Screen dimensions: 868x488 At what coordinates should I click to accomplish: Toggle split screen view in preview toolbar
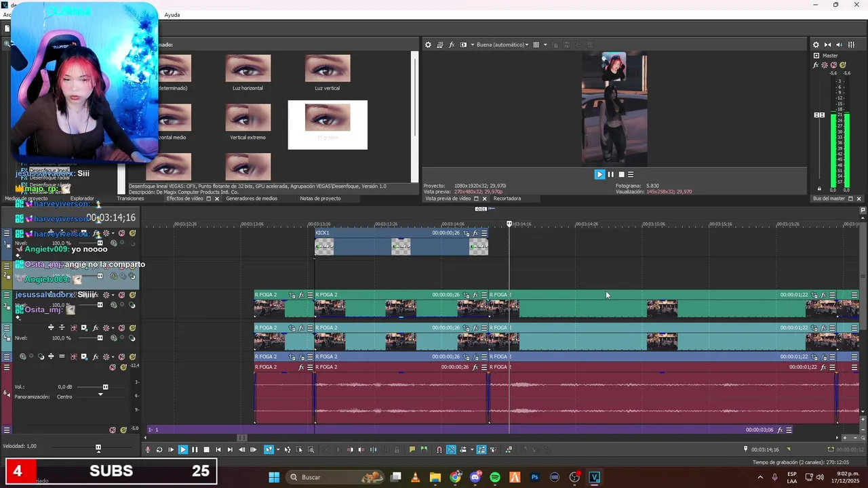(x=464, y=45)
